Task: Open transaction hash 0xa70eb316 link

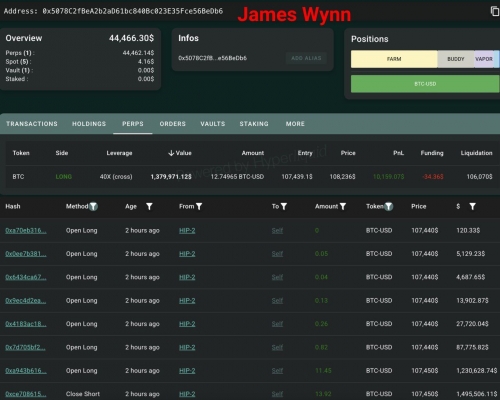Action: [26, 230]
